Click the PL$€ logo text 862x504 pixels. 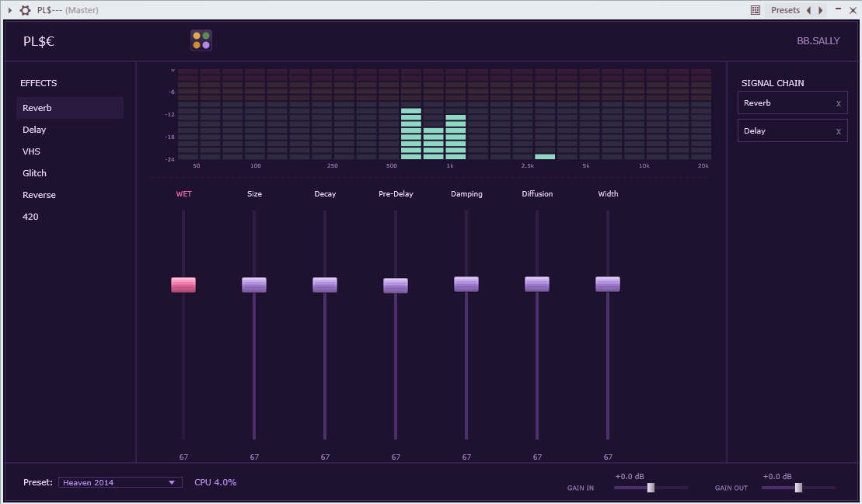click(39, 41)
